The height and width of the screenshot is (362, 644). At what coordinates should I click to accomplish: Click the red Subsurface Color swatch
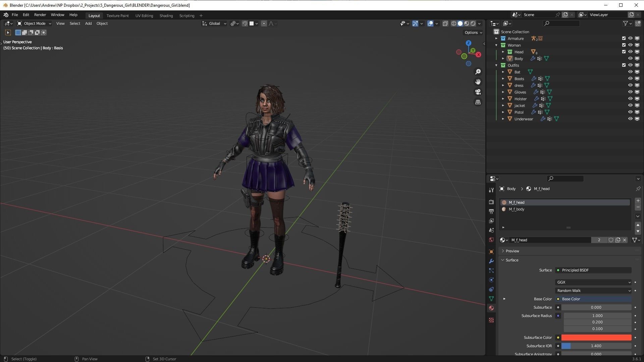coord(596,338)
